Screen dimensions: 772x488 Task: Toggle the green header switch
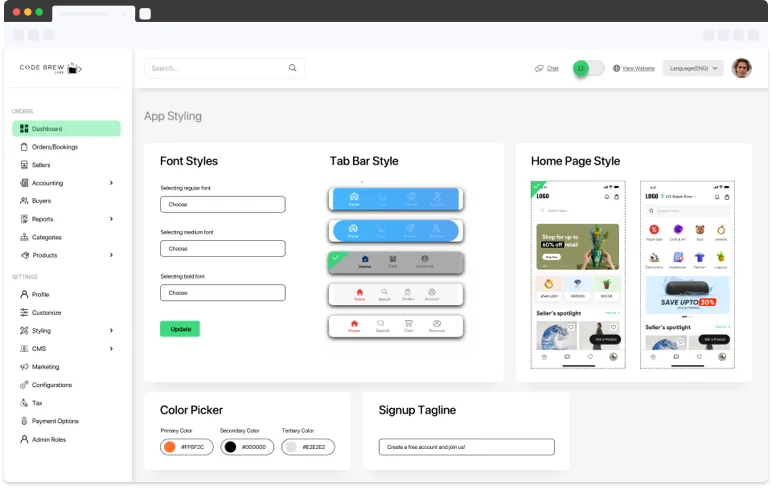click(x=588, y=68)
